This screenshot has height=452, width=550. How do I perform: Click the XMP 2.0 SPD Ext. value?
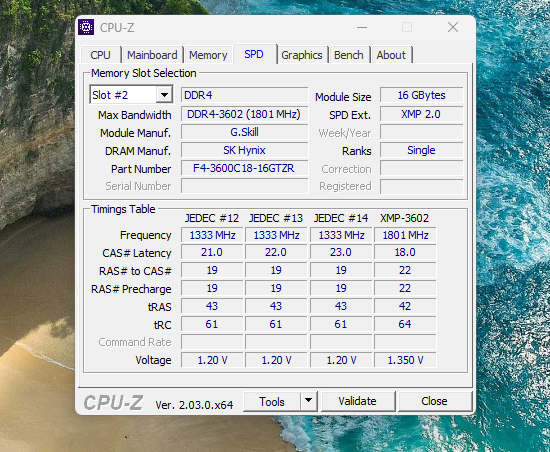[x=421, y=114]
